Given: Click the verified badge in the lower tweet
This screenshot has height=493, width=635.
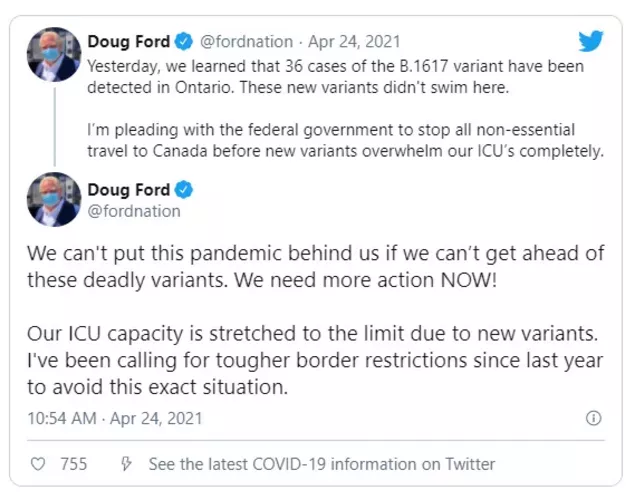Looking at the screenshot, I should pyautogui.click(x=185, y=190).
